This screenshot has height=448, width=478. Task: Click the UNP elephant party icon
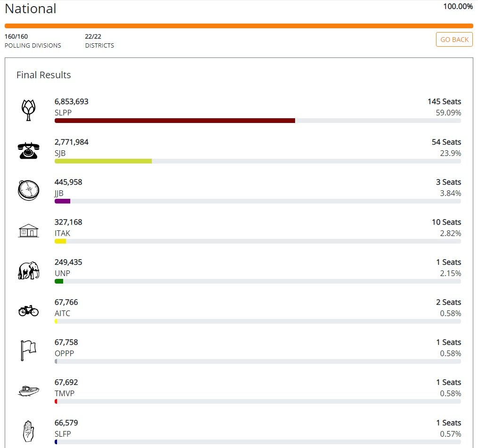[x=28, y=271]
